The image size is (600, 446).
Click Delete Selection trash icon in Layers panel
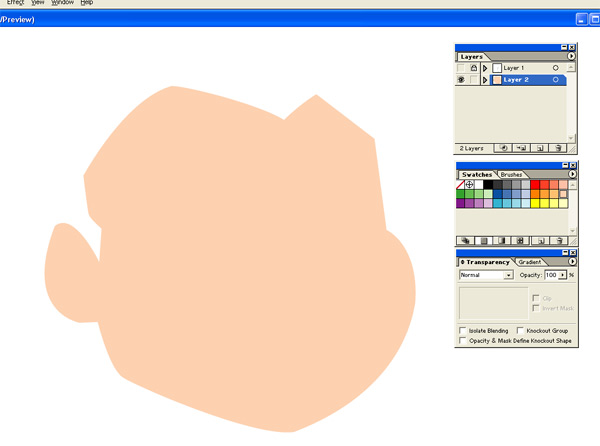[558, 148]
